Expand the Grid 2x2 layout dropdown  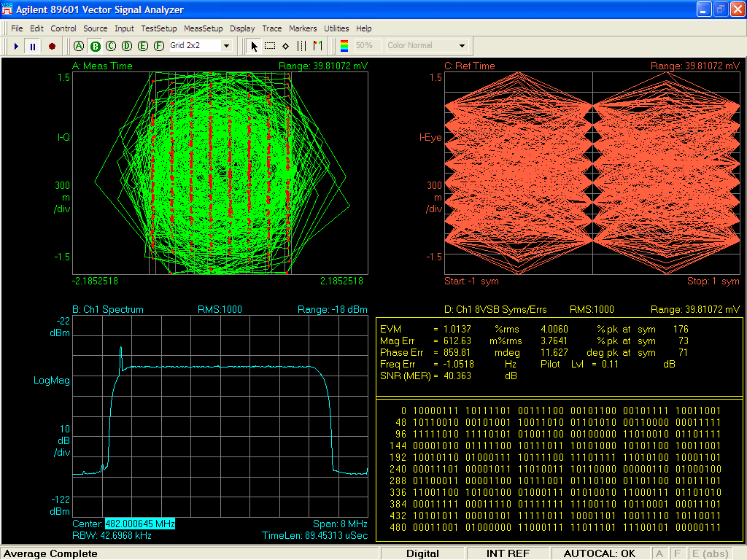click(225, 46)
